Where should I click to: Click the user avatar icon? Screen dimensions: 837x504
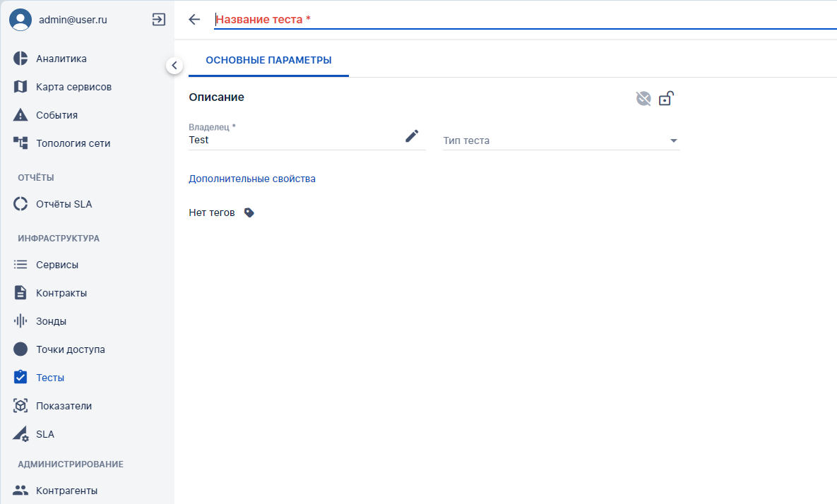pyautogui.click(x=20, y=20)
